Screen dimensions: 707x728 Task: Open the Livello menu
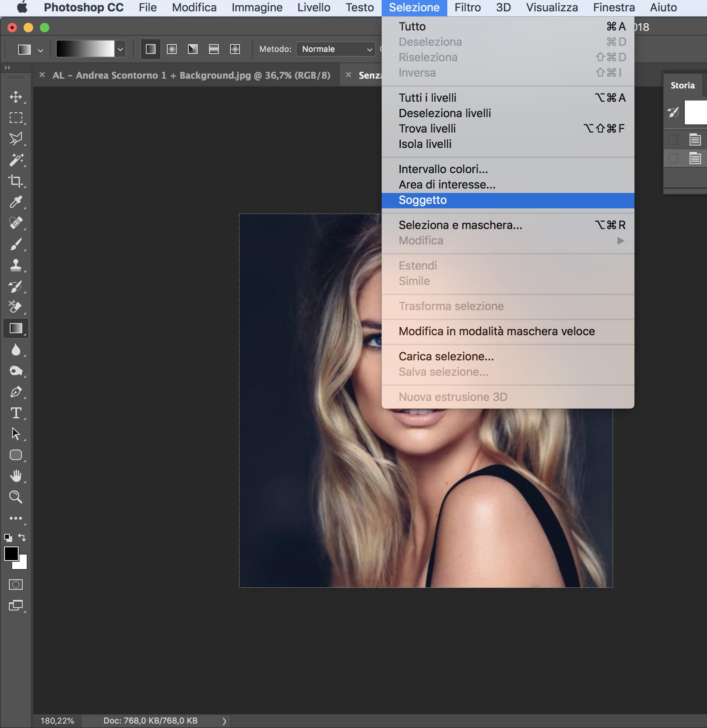pyautogui.click(x=314, y=8)
